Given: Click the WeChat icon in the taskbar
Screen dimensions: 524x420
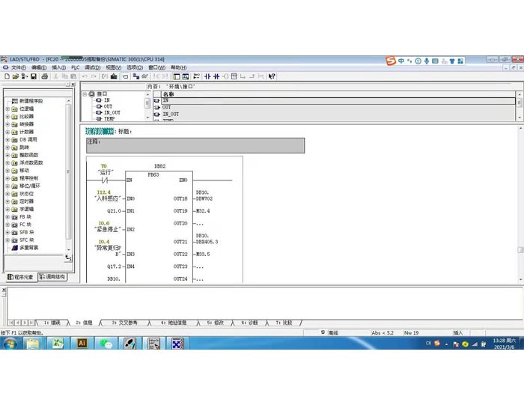Looking at the screenshot, I should click(x=106, y=343).
